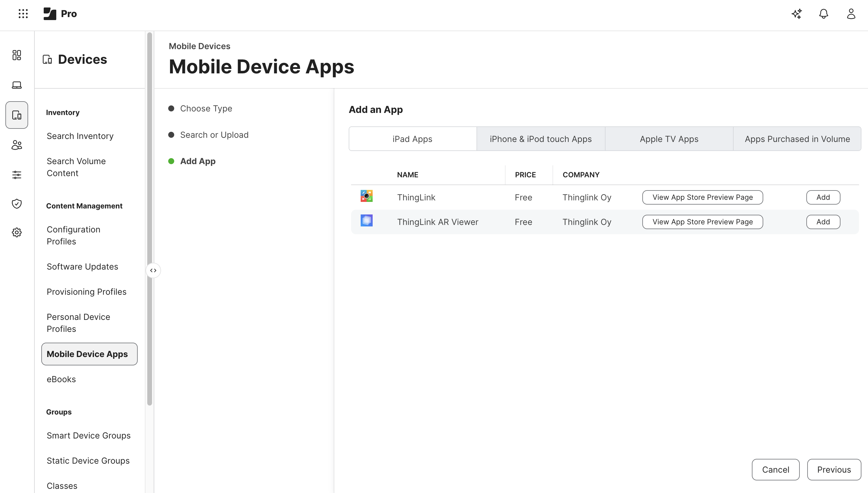Viewport: 868px width, 493px height.
Task: Click the ThingLink app icon
Action: click(x=366, y=196)
